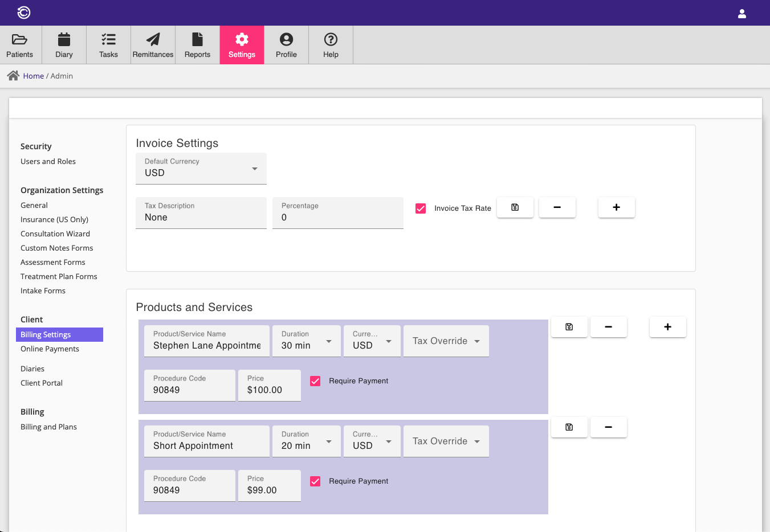
Task: Open the Online Payments settings link
Action: pyautogui.click(x=50, y=349)
